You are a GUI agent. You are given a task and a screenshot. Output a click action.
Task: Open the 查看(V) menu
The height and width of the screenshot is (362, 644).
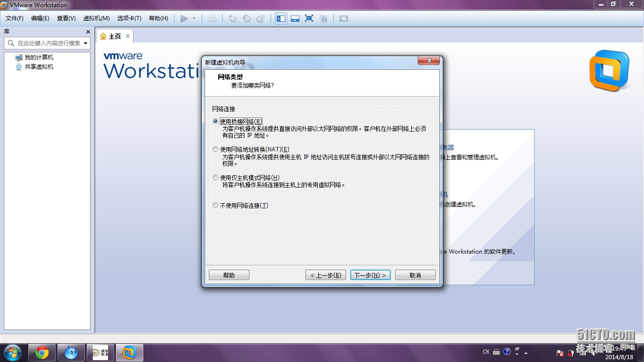66,18
